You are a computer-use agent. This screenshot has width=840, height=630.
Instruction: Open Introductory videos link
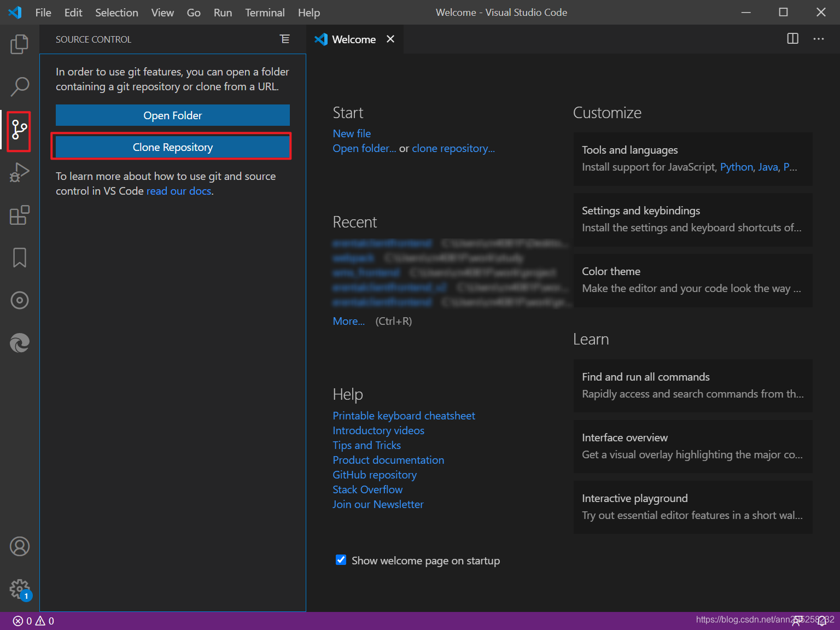point(378,430)
